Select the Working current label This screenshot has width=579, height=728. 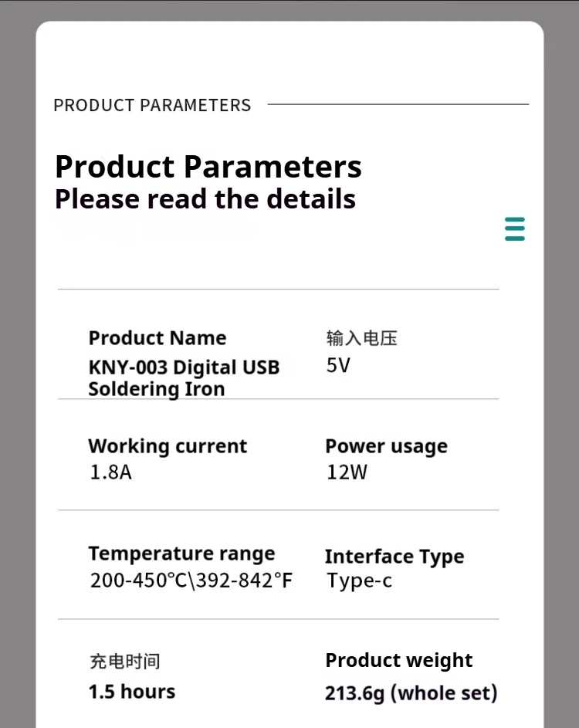(x=168, y=446)
